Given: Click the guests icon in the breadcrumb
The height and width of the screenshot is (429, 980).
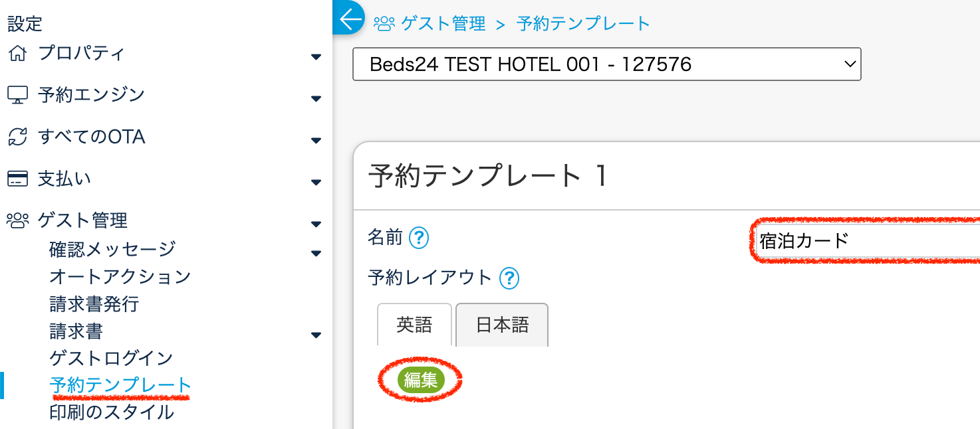Looking at the screenshot, I should coord(384,24).
